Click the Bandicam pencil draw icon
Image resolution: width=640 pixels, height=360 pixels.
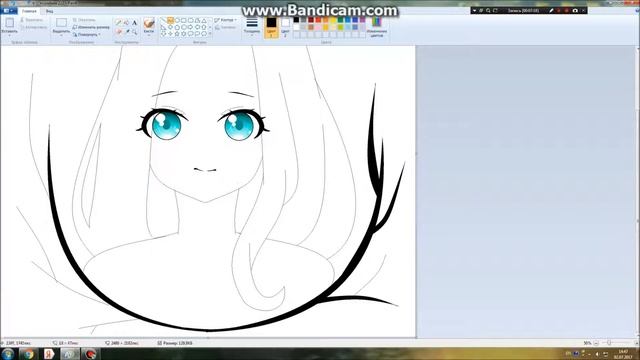click(x=551, y=11)
